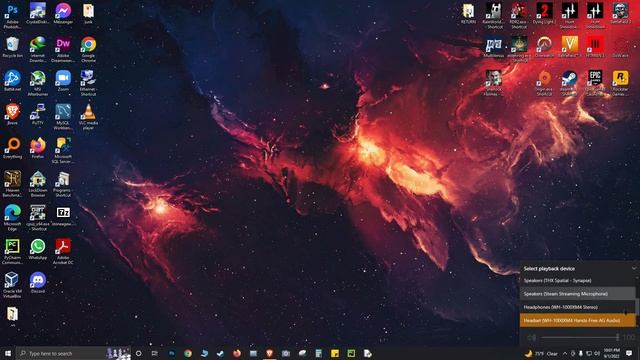Launch VLC media player from the desktop

(88, 117)
